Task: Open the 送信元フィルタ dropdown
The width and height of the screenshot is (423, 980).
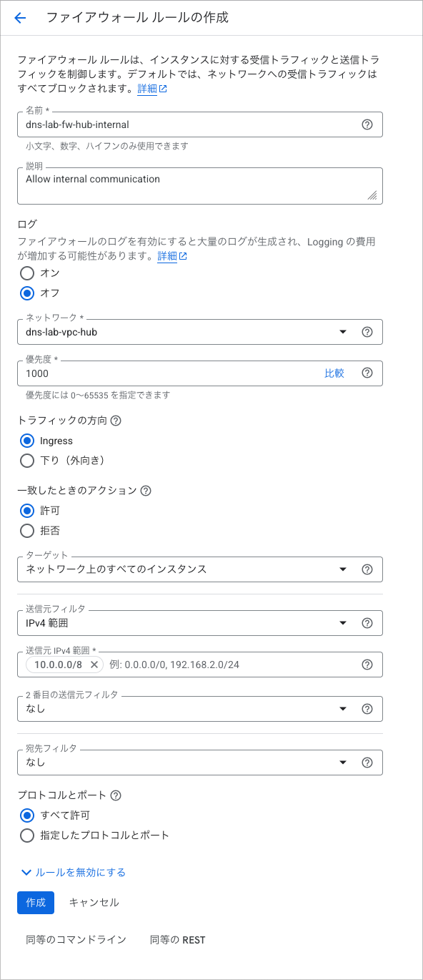Action: (x=343, y=622)
